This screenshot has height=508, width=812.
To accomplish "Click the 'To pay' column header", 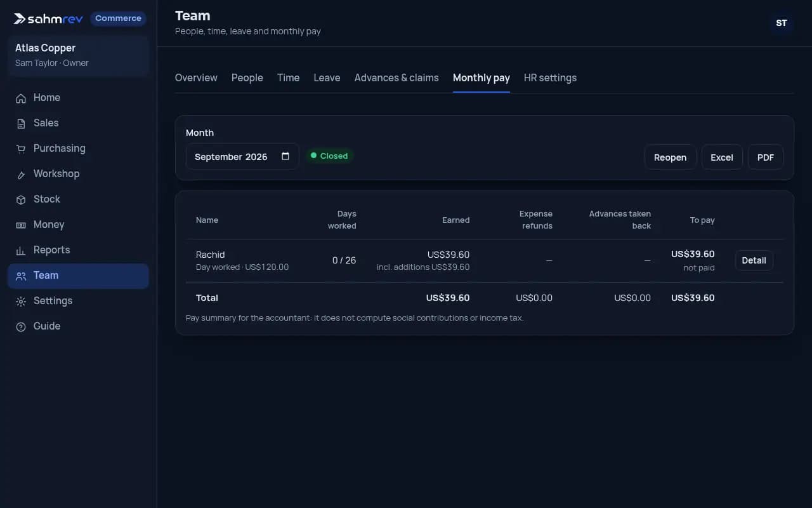I will click(x=702, y=220).
